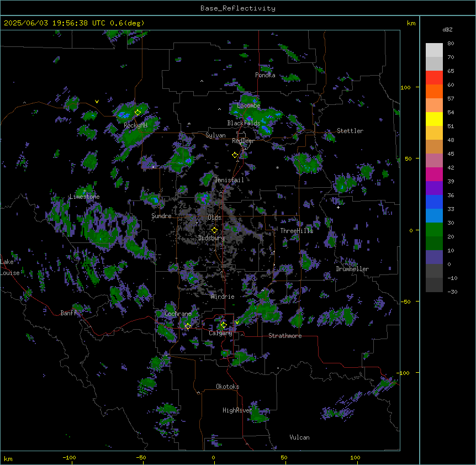Click the Vulcan label
Image resolution: width=476 pixels, height=465 pixels.
300,437
